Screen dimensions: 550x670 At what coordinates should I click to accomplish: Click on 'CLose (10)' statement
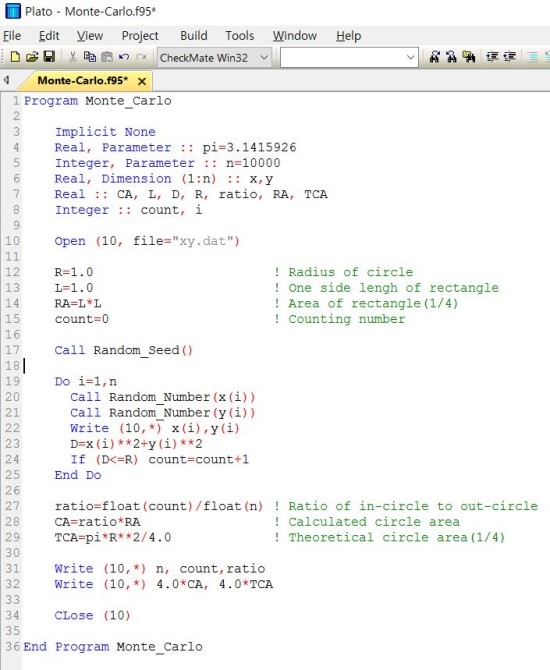(x=92, y=616)
